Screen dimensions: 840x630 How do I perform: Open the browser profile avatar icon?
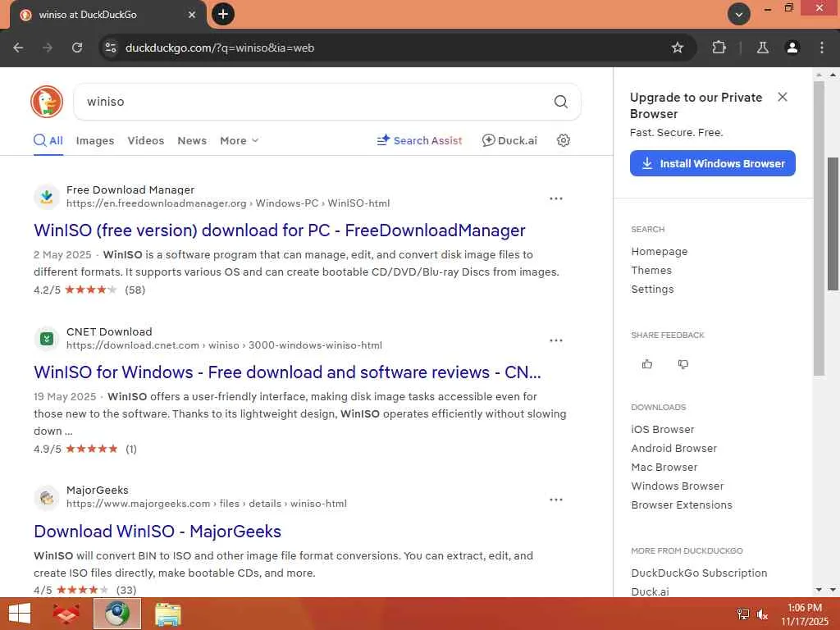(x=792, y=48)
